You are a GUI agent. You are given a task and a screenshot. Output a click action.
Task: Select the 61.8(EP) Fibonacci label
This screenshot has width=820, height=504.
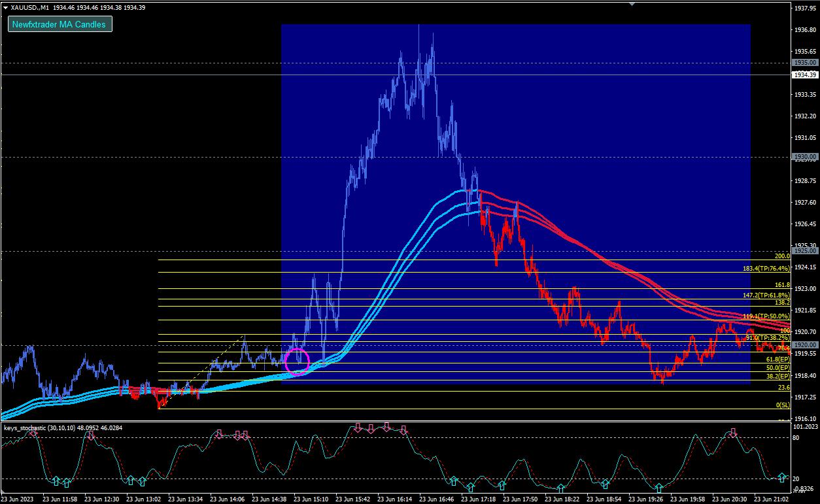click(x=779, y=360)
